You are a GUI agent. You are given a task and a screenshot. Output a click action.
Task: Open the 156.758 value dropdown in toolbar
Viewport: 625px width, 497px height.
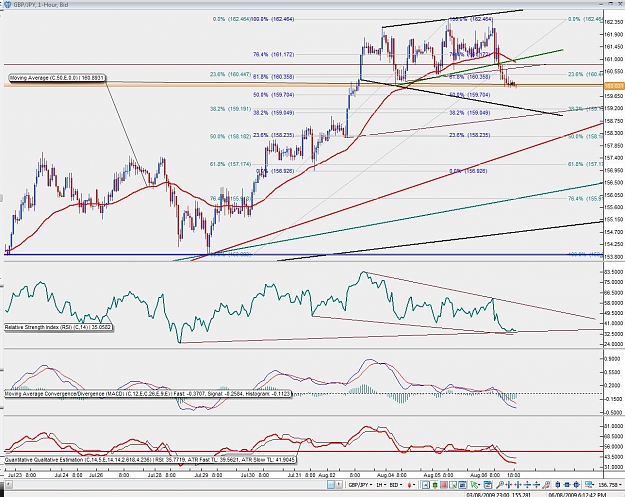pyautogui.click(x=610, y=485)
